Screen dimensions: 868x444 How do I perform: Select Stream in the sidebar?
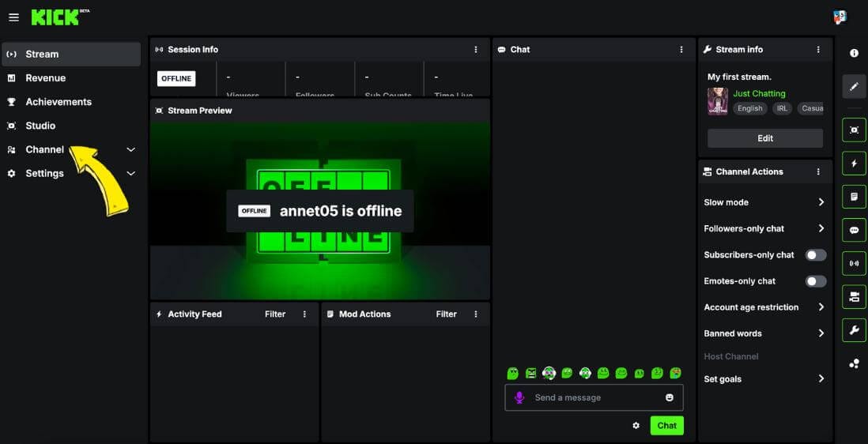click(x=71, y=55)
